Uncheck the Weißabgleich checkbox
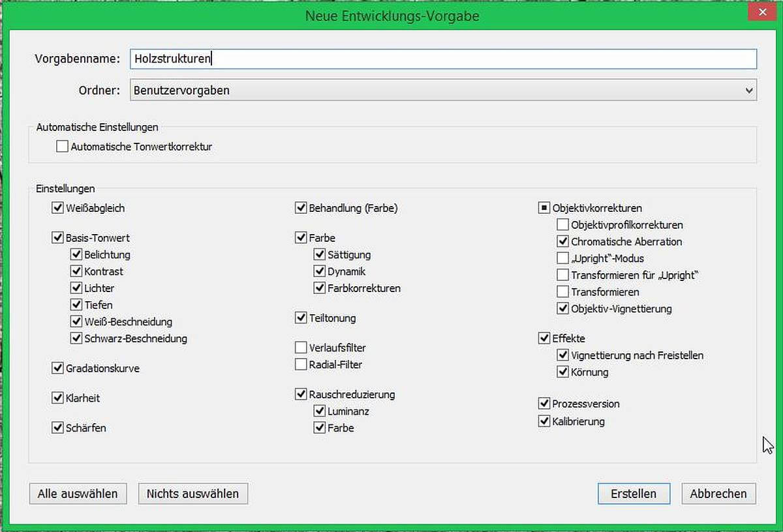The height and width of the screenshot is (532, 783). [x=57, y=208]
